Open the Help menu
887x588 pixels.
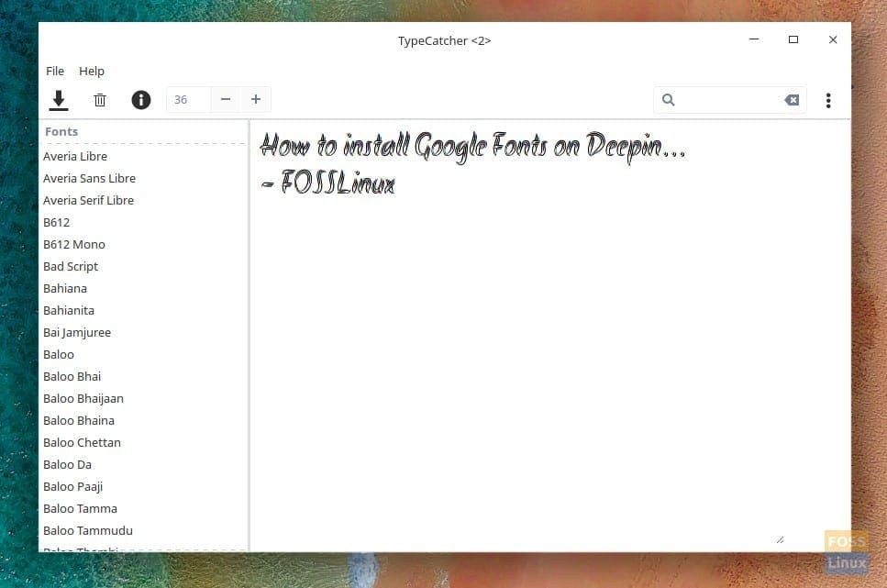[x=92, y=71]
